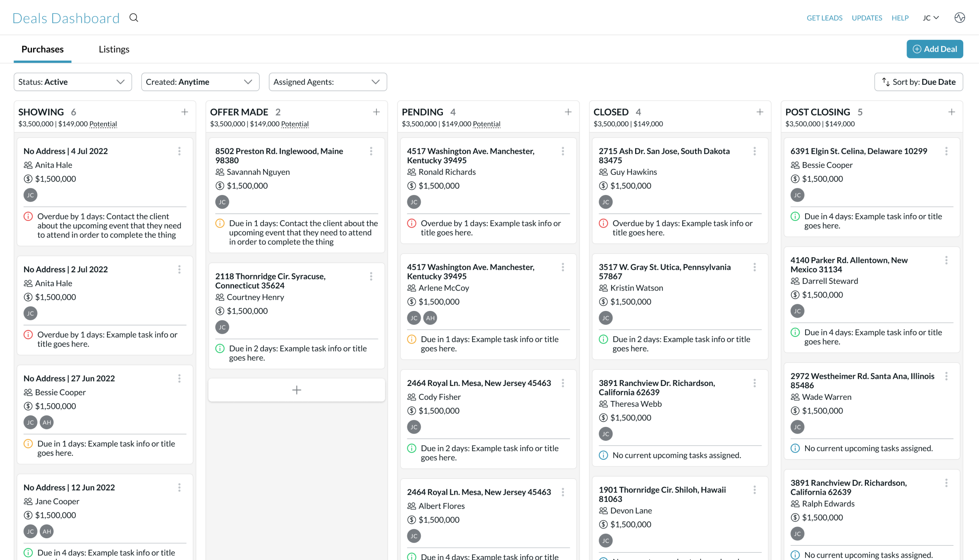Open search in Deals Dashboard
979x560 pixels.
134,18
